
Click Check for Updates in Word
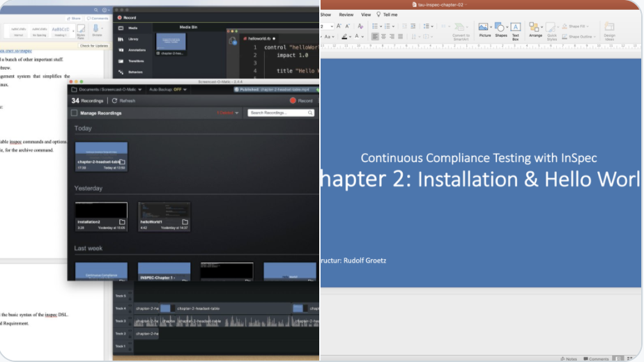[93, 45]
